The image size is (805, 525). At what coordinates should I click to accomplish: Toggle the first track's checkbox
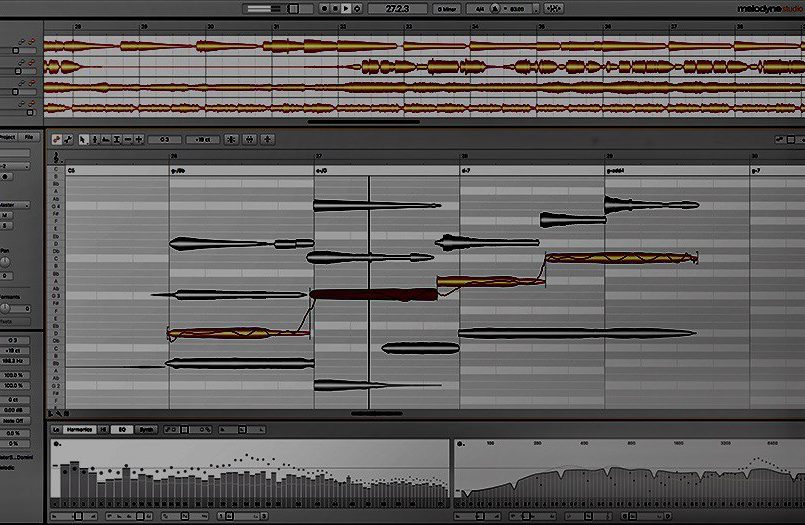(x=14, y=49)
